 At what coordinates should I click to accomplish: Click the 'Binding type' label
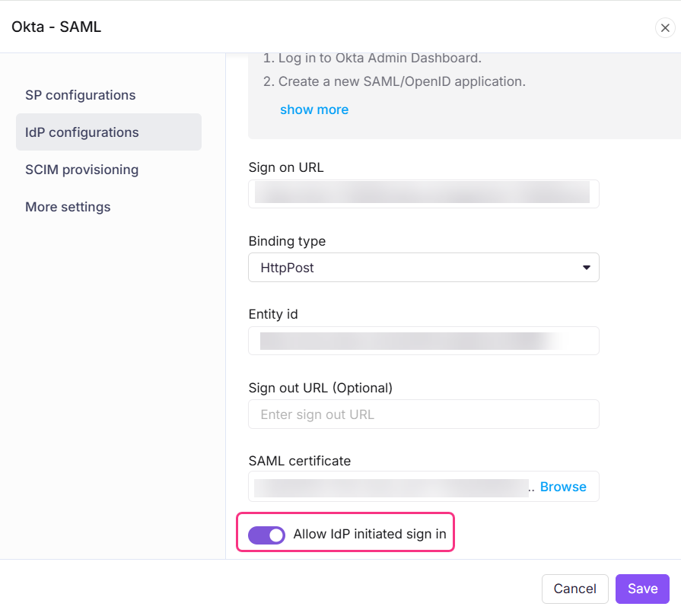(x=287, y=241)
